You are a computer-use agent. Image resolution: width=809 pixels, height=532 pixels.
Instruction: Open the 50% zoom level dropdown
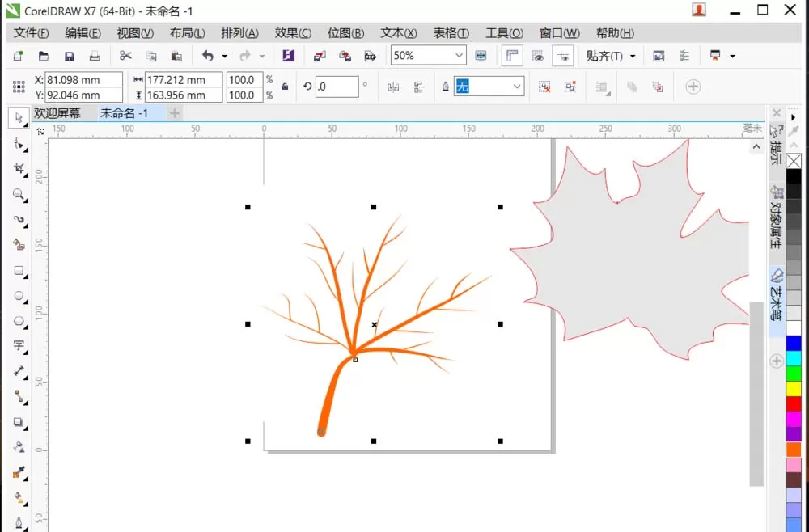tap(459, 56)
